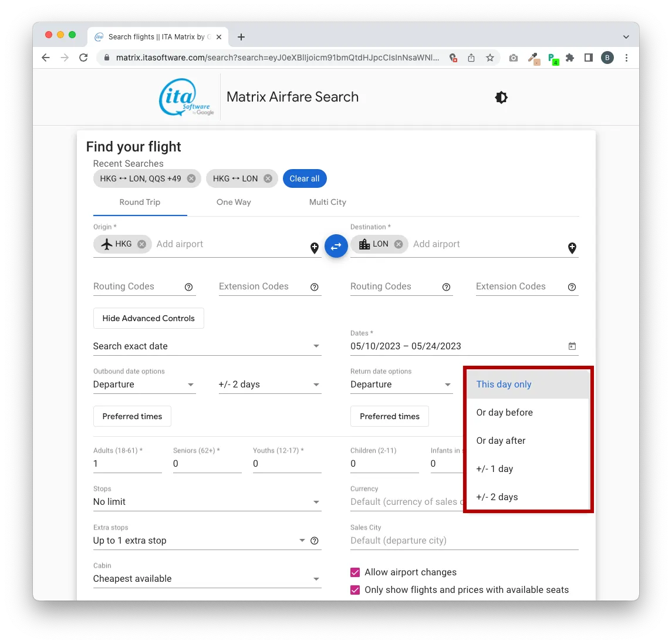
Task: Click the Children (2-11) count field
Action: coord(384,464)
